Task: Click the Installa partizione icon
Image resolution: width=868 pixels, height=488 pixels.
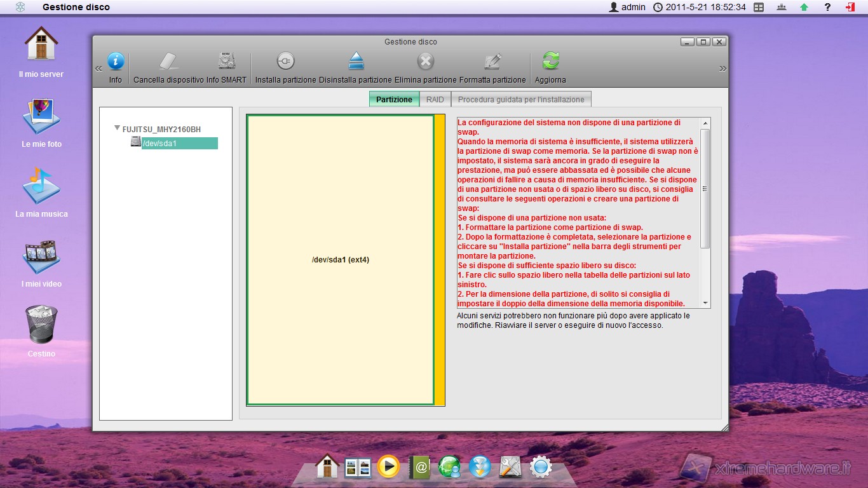Action: point(285,62)
